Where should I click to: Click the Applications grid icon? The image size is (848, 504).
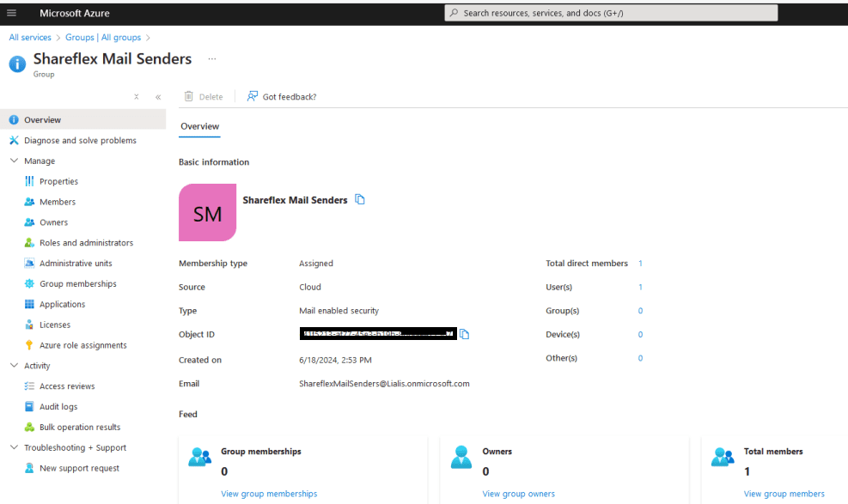click(x=29, y=304)
